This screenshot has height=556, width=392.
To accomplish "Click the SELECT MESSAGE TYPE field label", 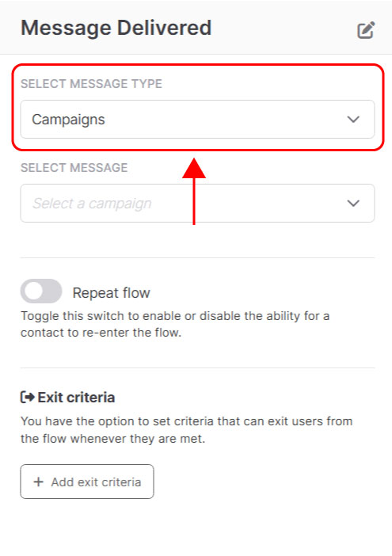I will pos(91,84).
